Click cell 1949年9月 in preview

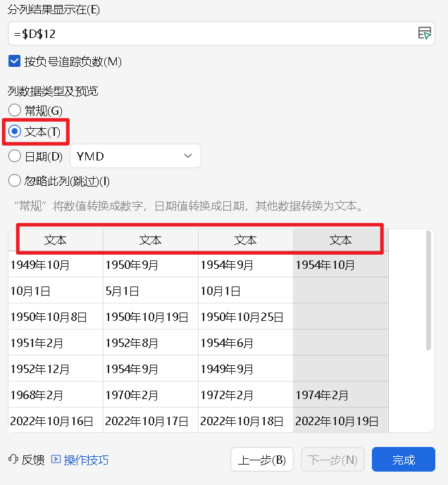(246, 369)
